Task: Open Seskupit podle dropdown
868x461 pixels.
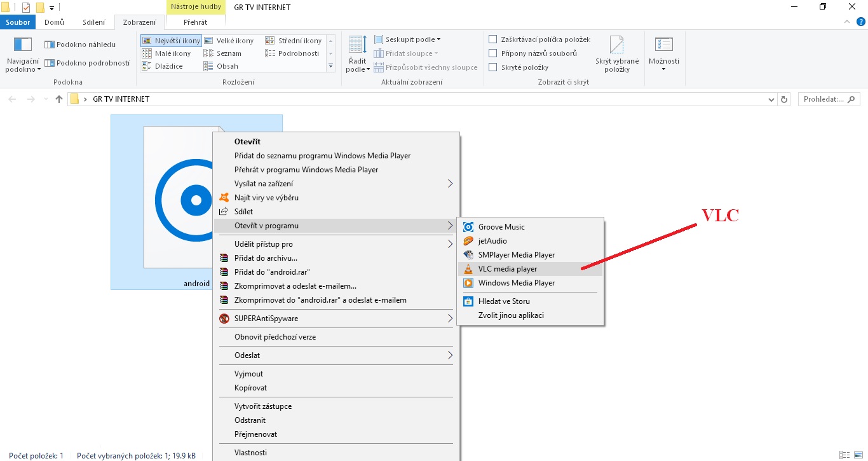Action: 407,39
